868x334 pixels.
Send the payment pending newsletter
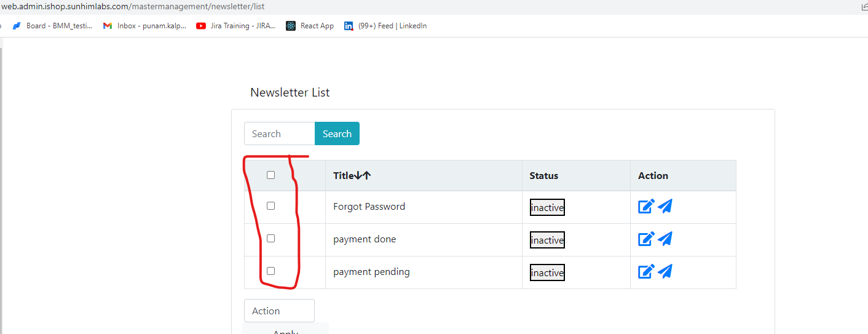click(665, 271)
